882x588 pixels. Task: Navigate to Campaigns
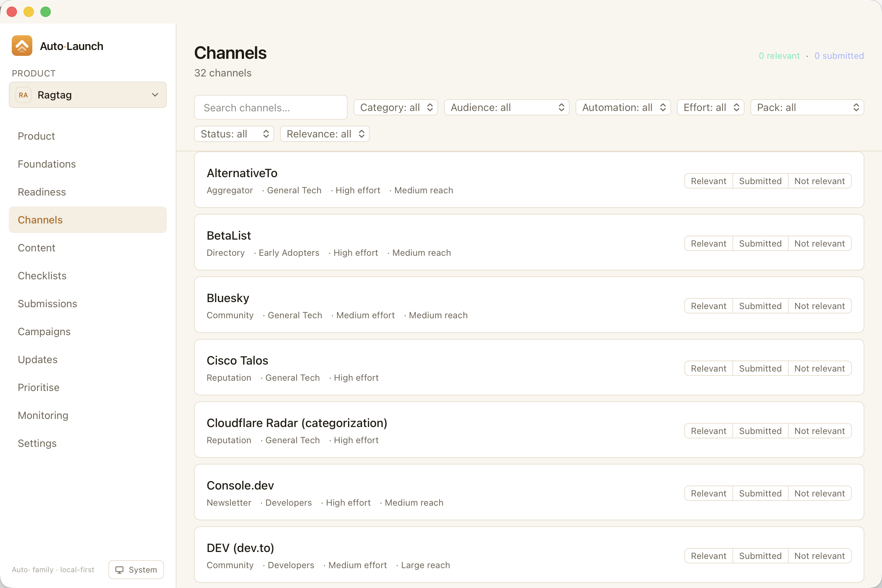tap(88, 331)
